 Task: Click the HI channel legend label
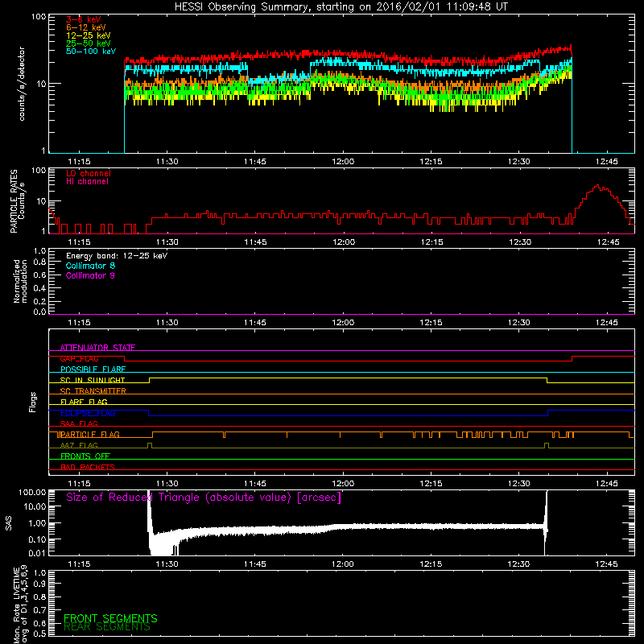tap(87, 182)
